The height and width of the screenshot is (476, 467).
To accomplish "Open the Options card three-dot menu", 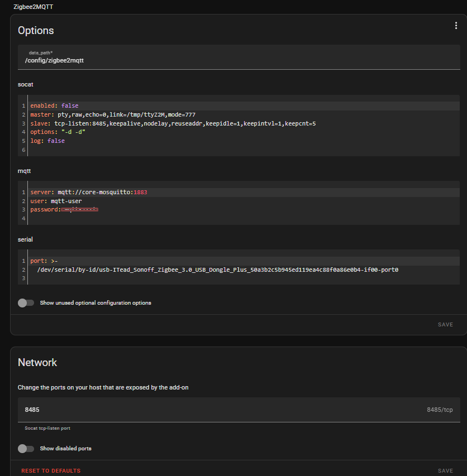I will click(456, 26).
